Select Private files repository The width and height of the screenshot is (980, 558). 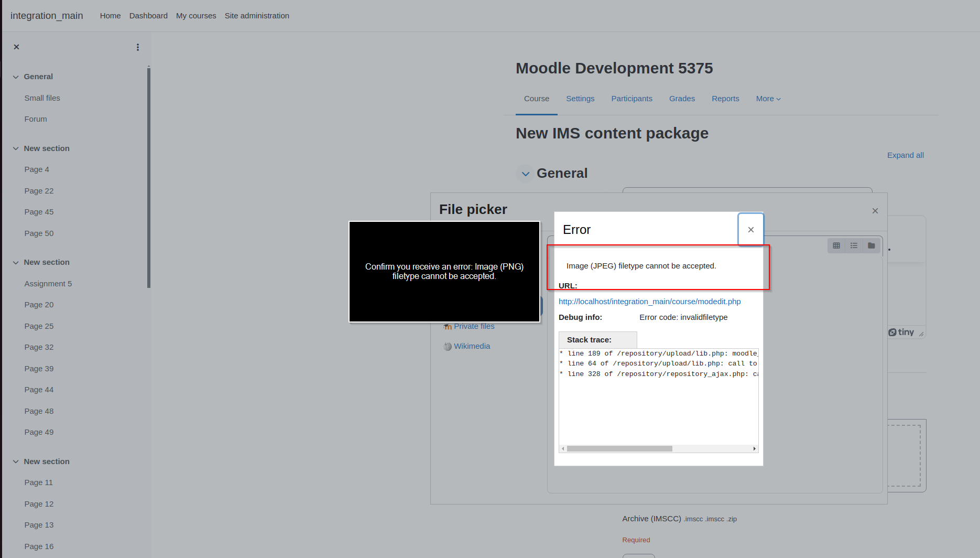(474, 326)
